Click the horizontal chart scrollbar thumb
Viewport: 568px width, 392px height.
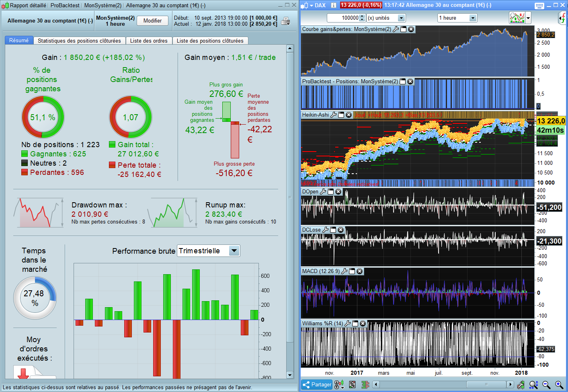pyautogui.click(x=486, y=385)
